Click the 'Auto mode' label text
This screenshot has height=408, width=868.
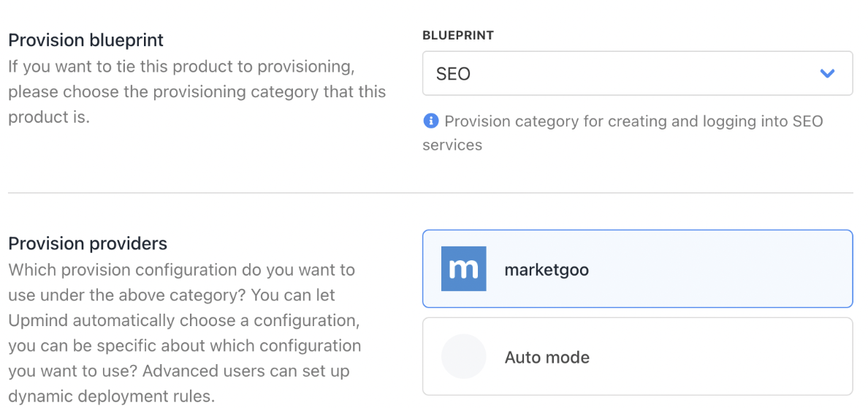coord(547,357)
